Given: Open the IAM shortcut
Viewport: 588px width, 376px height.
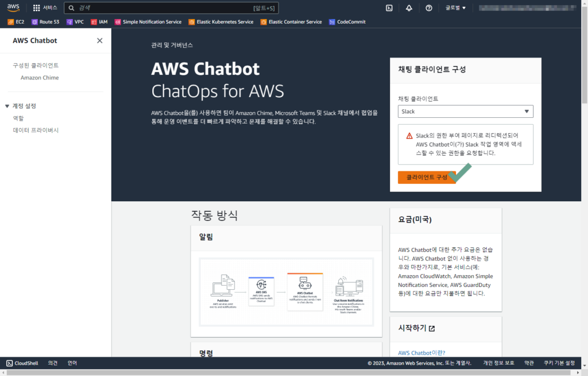Looking at the screenshot, I should click(x=99, y=22).
